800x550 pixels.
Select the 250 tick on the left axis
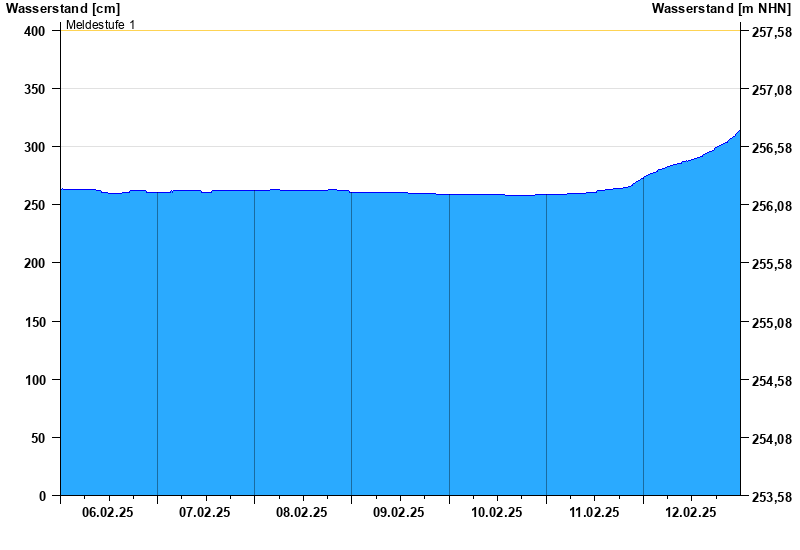point(35,205)
